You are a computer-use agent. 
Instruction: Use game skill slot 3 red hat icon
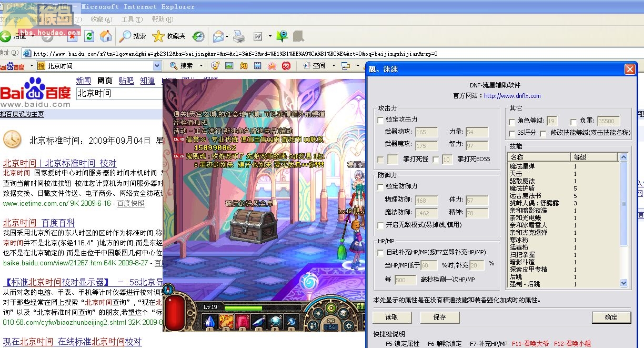[x=242, y=321]
